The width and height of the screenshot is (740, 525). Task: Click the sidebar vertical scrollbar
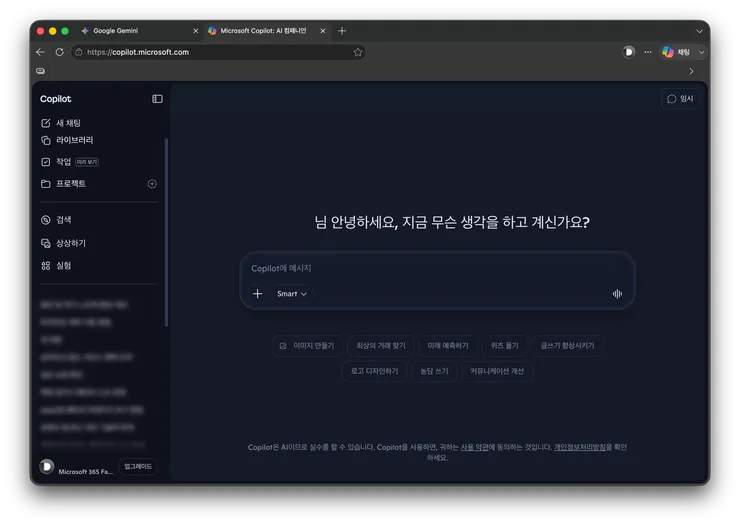pos(166,232)
